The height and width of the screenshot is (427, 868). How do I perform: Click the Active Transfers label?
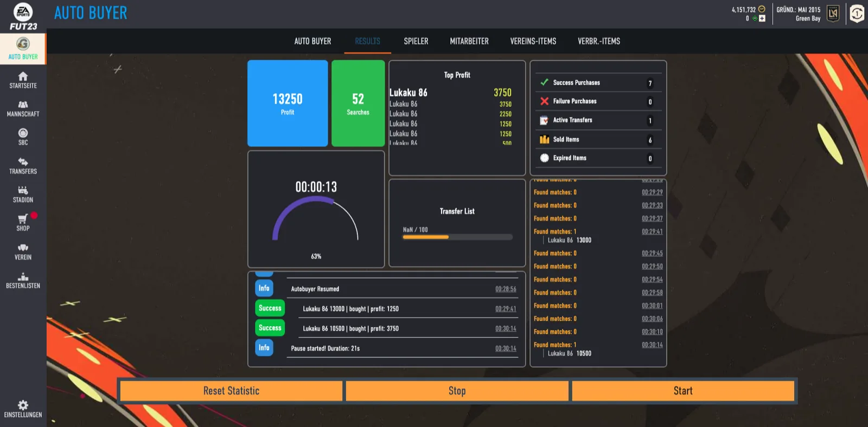pyautogui.click(x=572, y=120)
